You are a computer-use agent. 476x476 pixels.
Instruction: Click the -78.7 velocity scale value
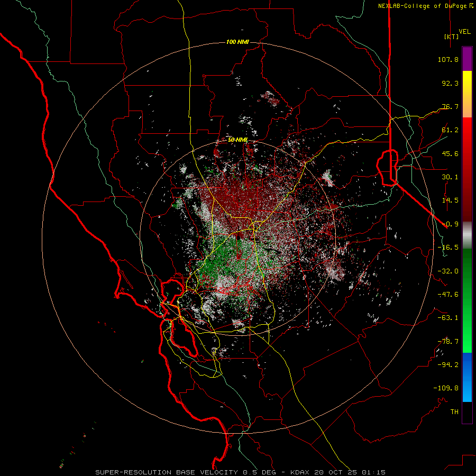448,342
